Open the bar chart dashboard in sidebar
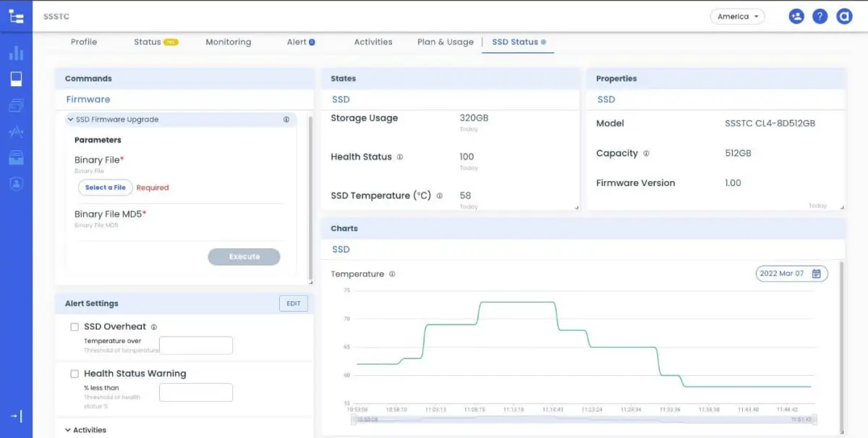Viewport: 868px width, 438px height. coord(16,53)
